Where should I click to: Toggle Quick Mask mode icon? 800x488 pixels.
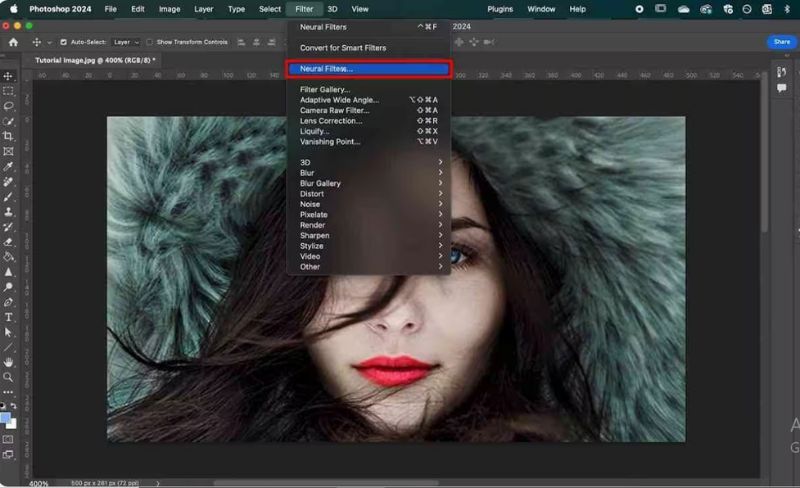click(x=8, y=439)
